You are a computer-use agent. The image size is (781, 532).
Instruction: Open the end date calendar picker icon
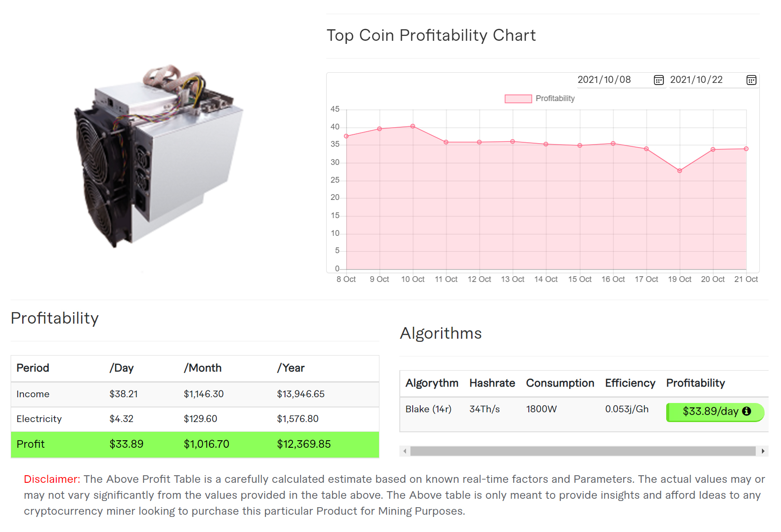point(751,80)
